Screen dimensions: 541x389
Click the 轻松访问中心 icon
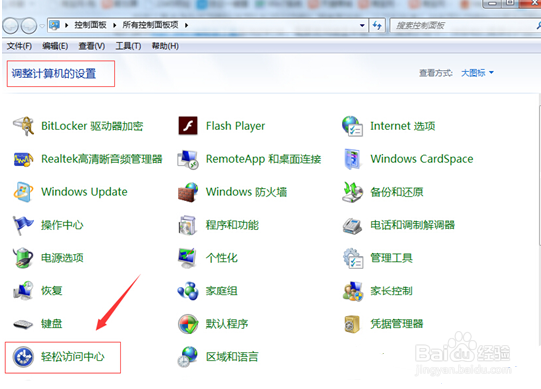23,357
